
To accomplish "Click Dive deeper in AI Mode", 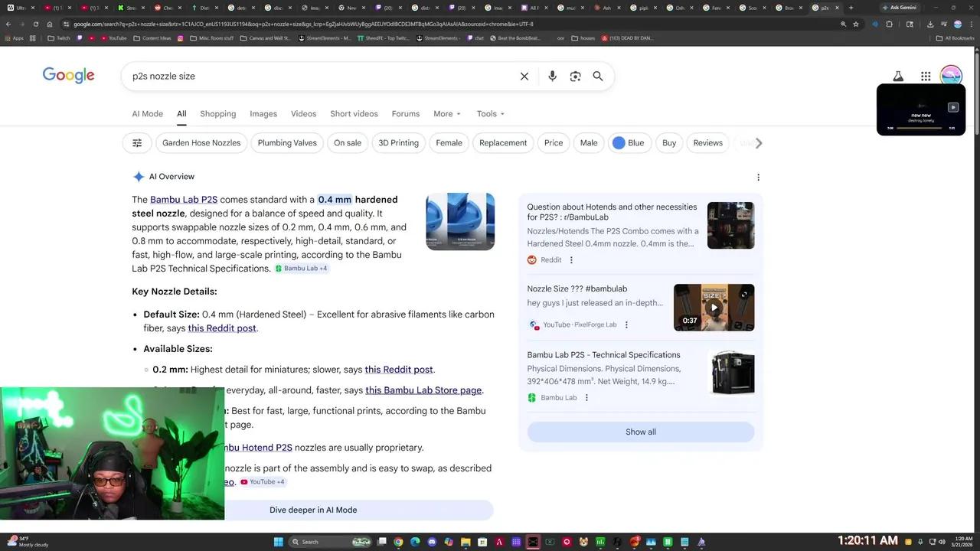I will (x=313, y=510).
